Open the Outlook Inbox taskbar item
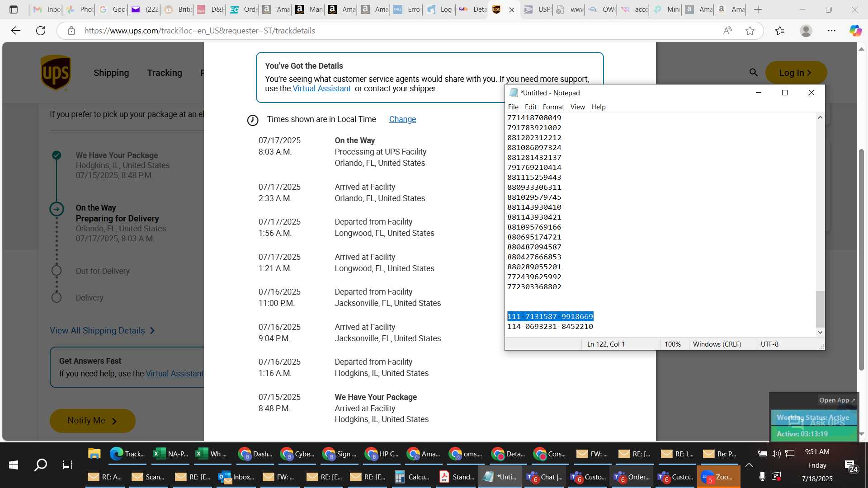This screenshot has height=488, width=868. coord(237,477)
